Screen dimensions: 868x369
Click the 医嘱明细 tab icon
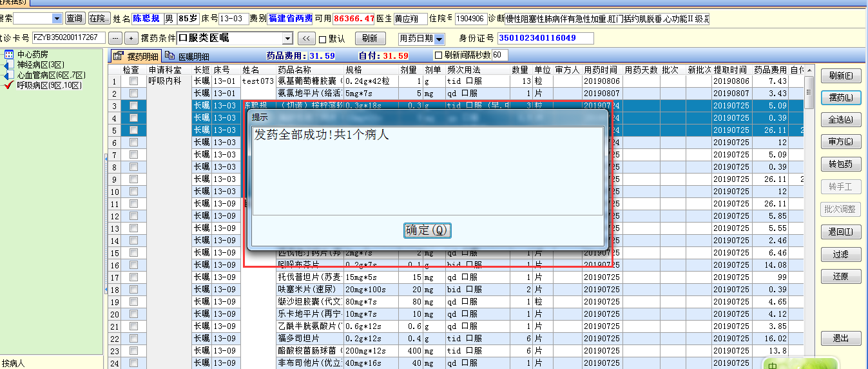pos(170,56)
